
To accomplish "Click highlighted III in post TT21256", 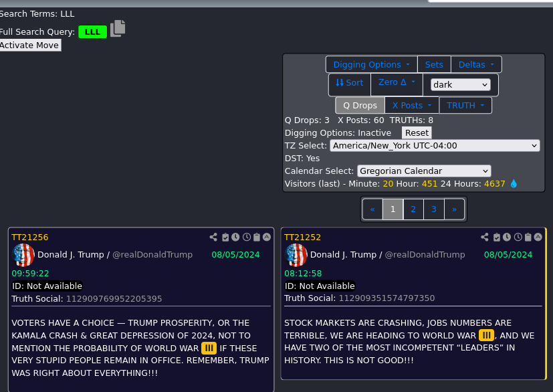I will [209, 349].
